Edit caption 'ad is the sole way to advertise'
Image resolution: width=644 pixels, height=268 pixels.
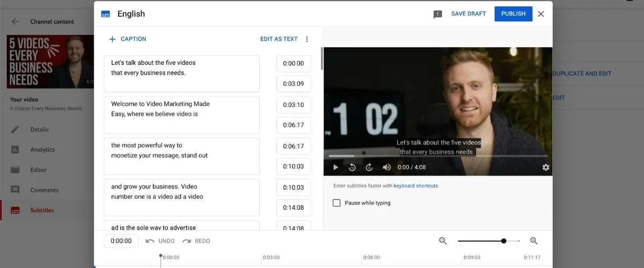pyautogui.click(x=182, y=226)
